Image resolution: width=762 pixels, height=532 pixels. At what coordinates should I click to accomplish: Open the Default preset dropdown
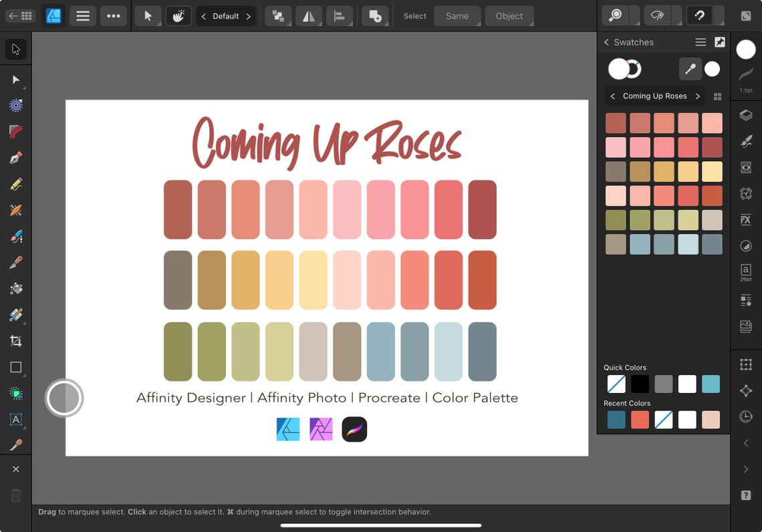click(x=225, y=15)
